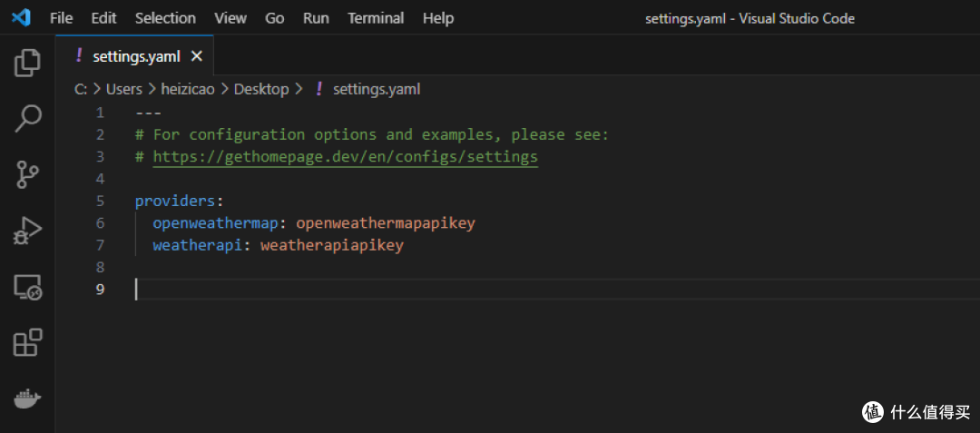This screenshot has width=980, height=433.
Task: Open the Search view icon
Action: pyautogui.click(x=27, y=118)
